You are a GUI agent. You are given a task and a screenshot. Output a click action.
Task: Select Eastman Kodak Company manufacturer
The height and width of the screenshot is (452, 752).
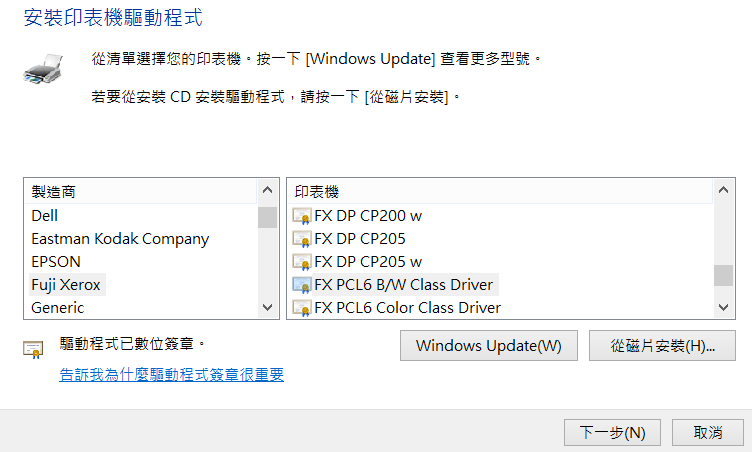[120, 239]
